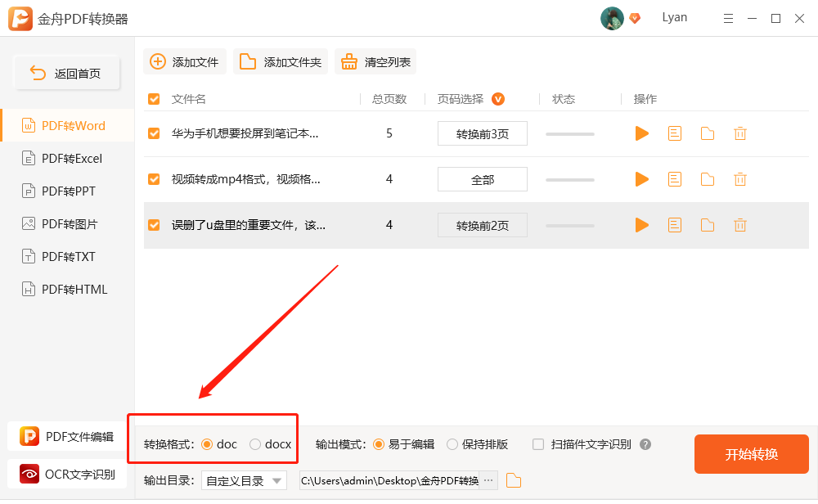Click the 添加文件 button
Image resolution: width=818 pixels, height=504 pixels.
(185, 61)
